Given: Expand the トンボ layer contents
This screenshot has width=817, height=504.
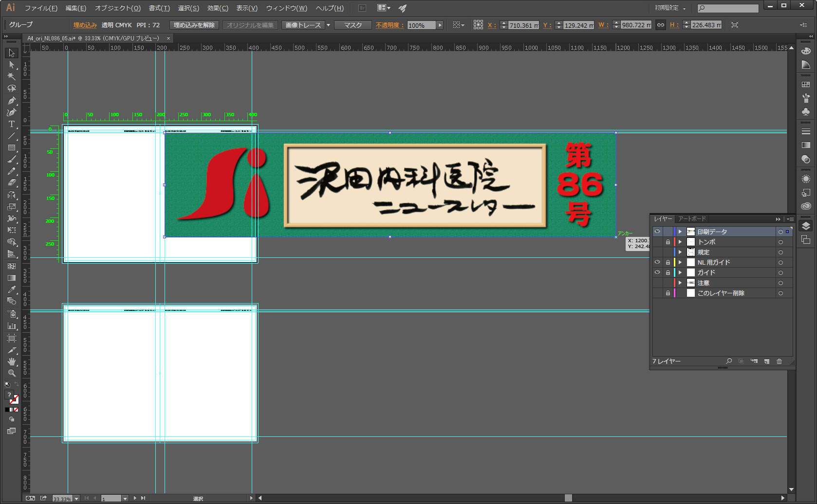Looking at the screenshot, I should click(x=680, y=242).
